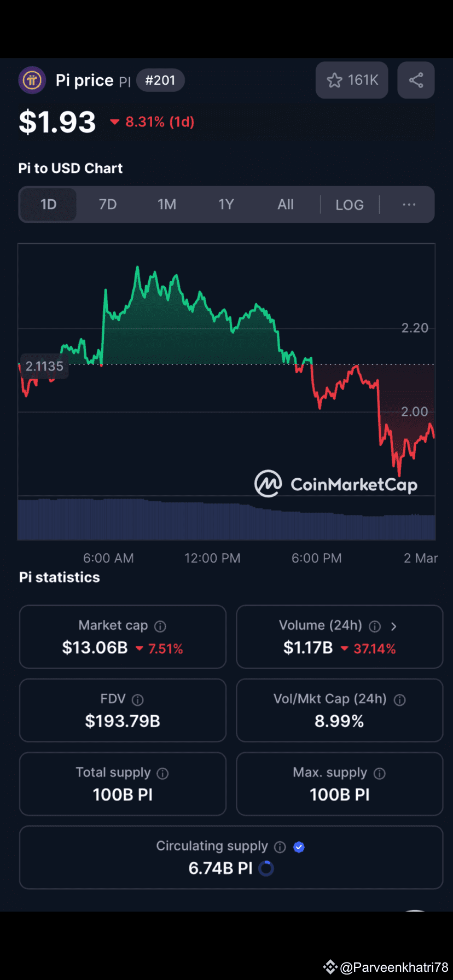Screen dimensions: 453x980
Task: Toggle the LOG scale on the chart
Action: [350, 204]
